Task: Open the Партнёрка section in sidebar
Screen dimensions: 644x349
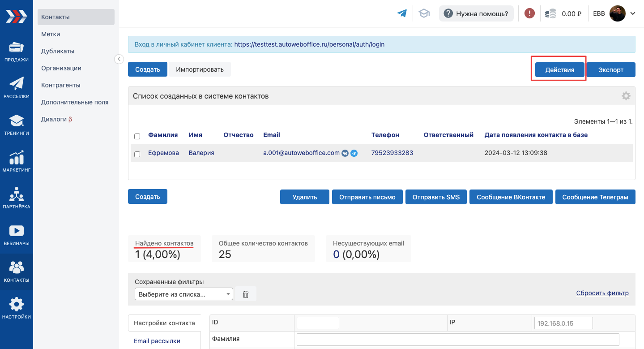Action: click(16, 198)
